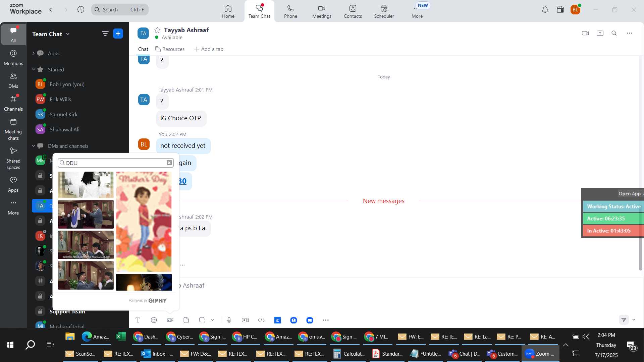Toggle text formatting tool
This screenshot has height=362, width=644.
point(138,320)
